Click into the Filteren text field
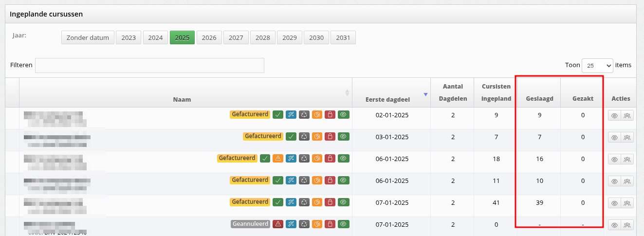The image size is (644, 236). click(x=149, y=65)
